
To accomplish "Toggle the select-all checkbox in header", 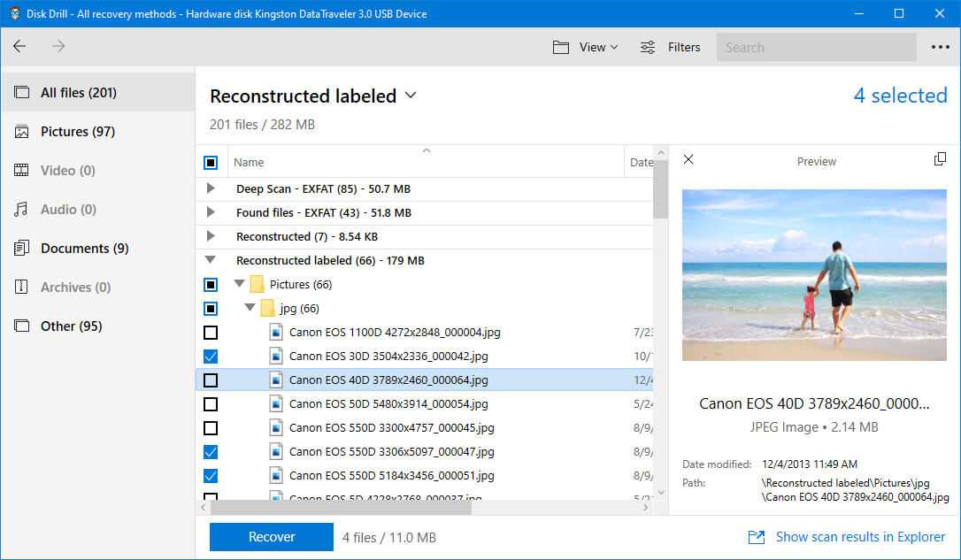I will (x=211, y=163).
